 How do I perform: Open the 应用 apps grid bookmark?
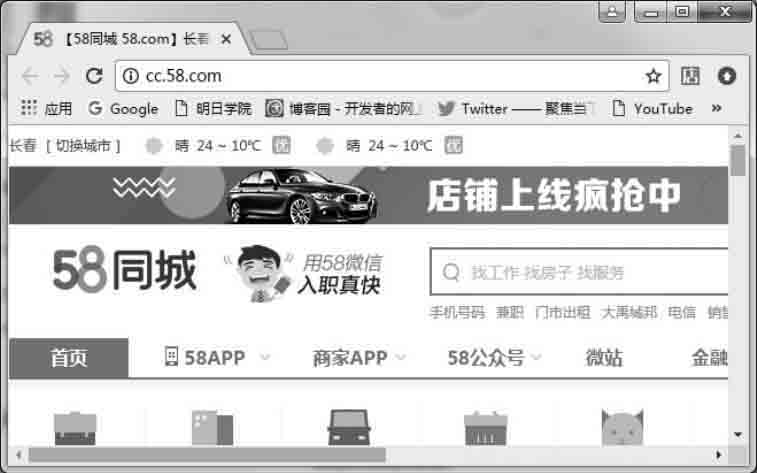(x=46, y=108)
